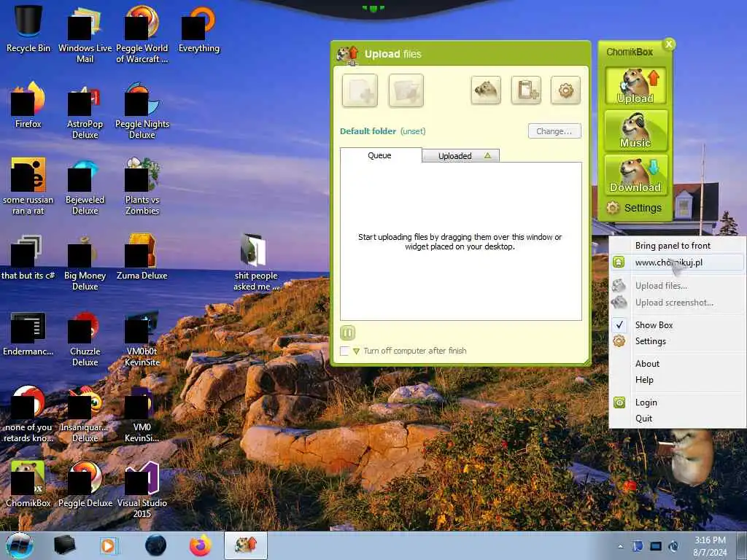
Task: Select the Plants vs Zombies desktop icon
Action: tap(142, 187)
